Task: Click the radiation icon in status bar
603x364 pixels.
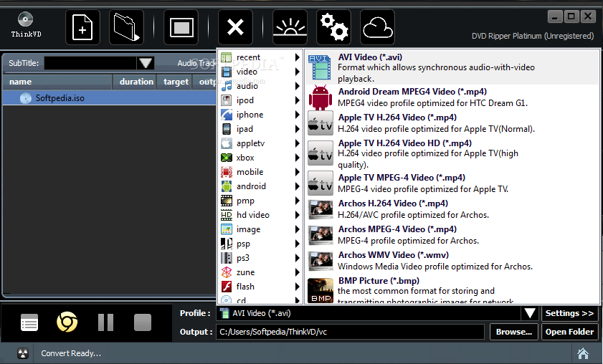Action: [23, 353]
